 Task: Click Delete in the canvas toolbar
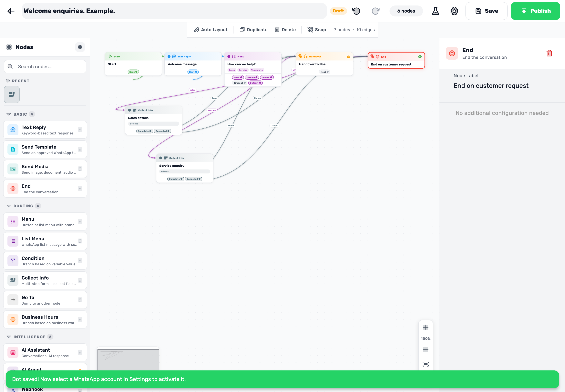click(285, 29)
